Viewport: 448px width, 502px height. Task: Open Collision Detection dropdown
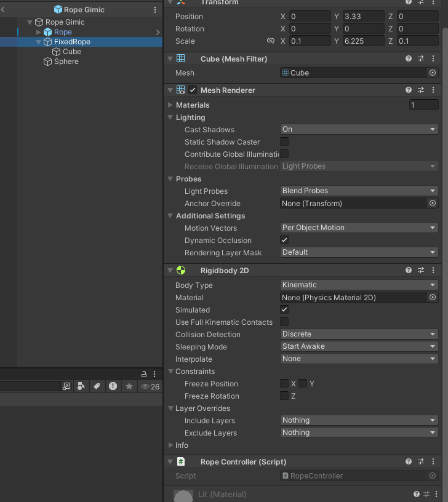coord(359,334)
